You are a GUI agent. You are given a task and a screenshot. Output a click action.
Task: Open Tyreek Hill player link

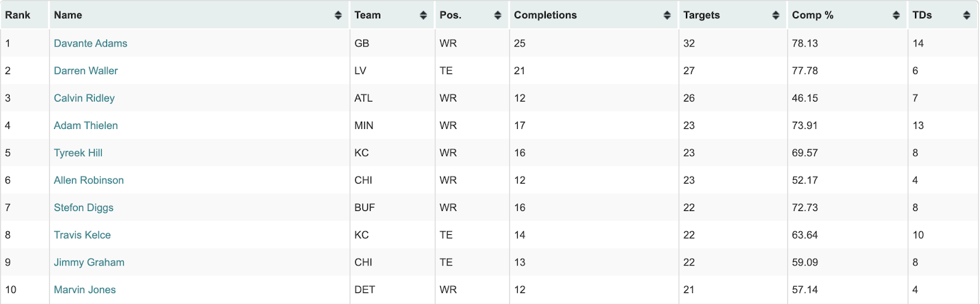click(78, 153)
